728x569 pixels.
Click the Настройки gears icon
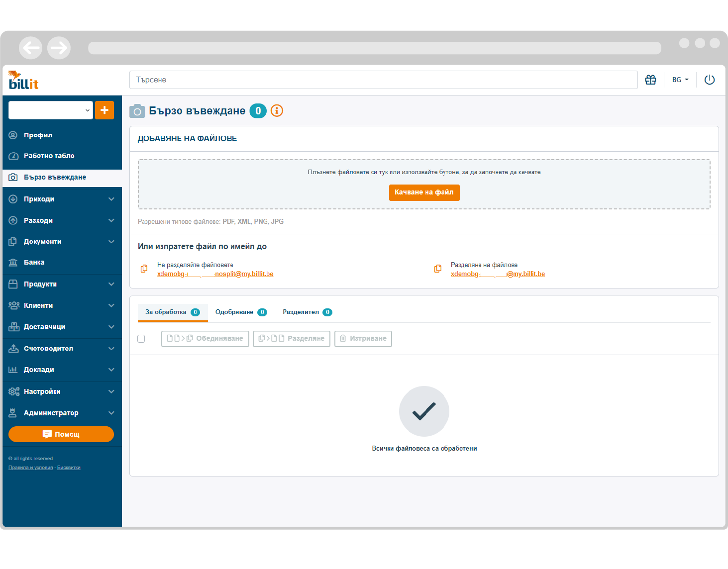[13, 391]
